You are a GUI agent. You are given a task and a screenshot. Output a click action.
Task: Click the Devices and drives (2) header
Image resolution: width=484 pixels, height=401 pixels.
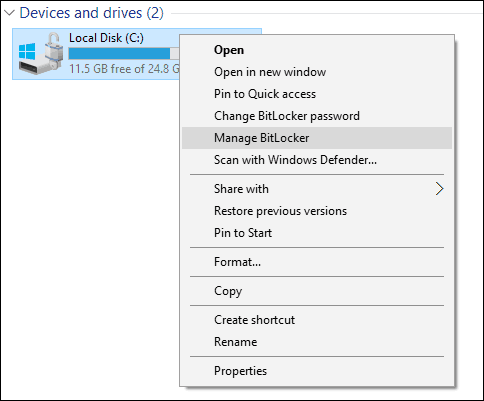click(92, 13)
